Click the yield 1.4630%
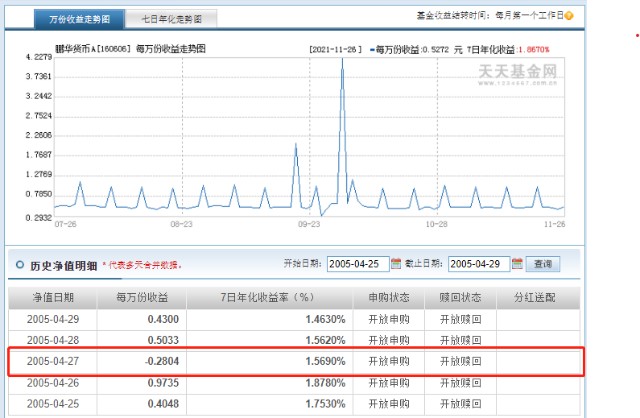 tap(325, 319)
